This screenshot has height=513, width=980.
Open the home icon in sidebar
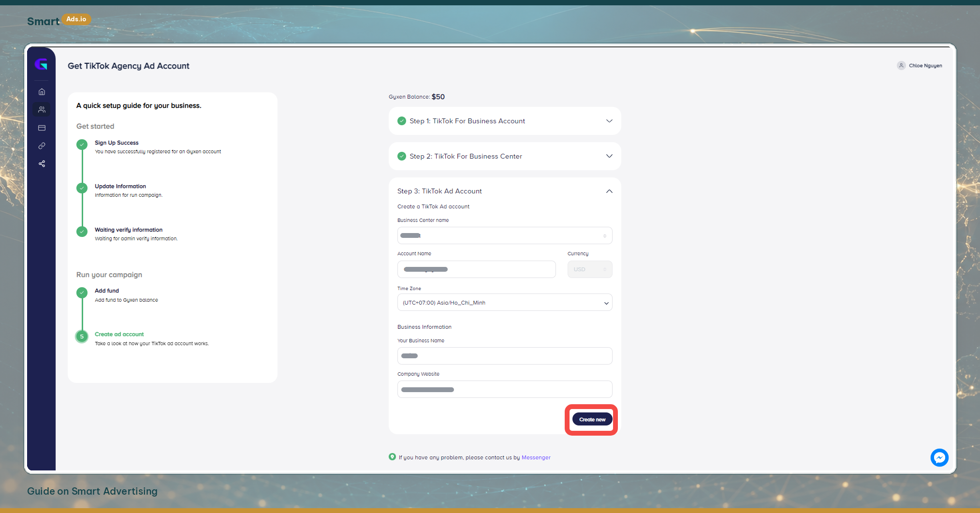click(x=42, y=92)
